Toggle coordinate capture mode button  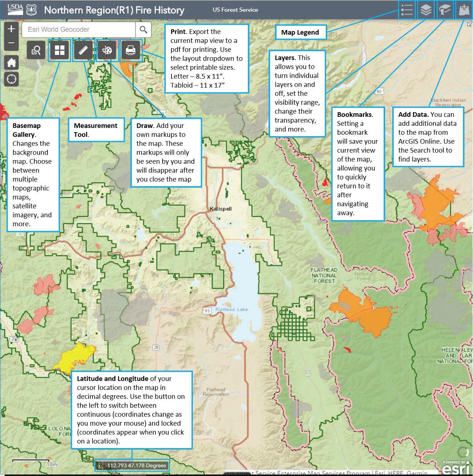pyautogui.click(x=100, y=465)
